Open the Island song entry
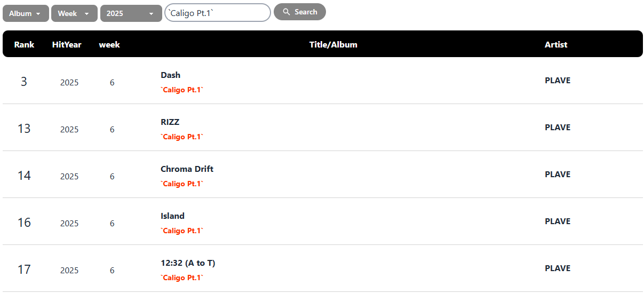Image resolution: width=644 pixels, height=293 pixels. tap(173, 216)
